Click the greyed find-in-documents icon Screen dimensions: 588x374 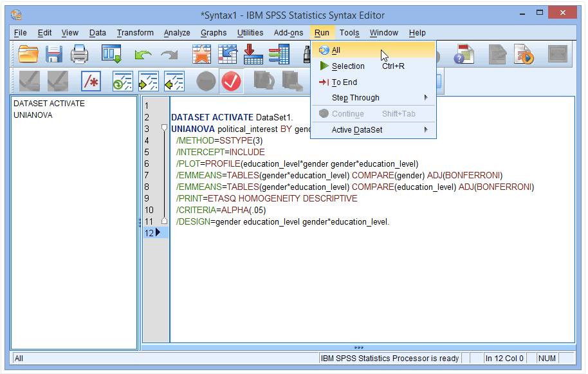click(264, 81)
